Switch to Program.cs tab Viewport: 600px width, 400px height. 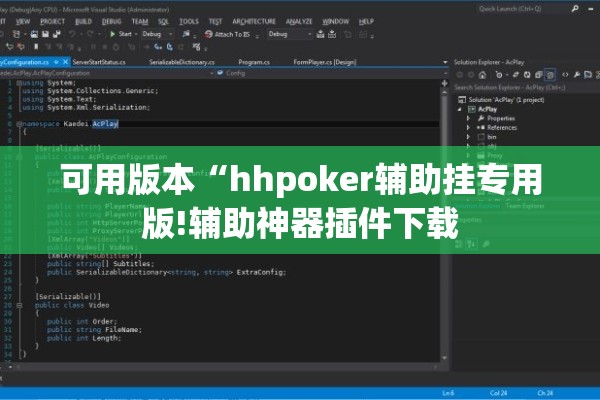point(254,62)
